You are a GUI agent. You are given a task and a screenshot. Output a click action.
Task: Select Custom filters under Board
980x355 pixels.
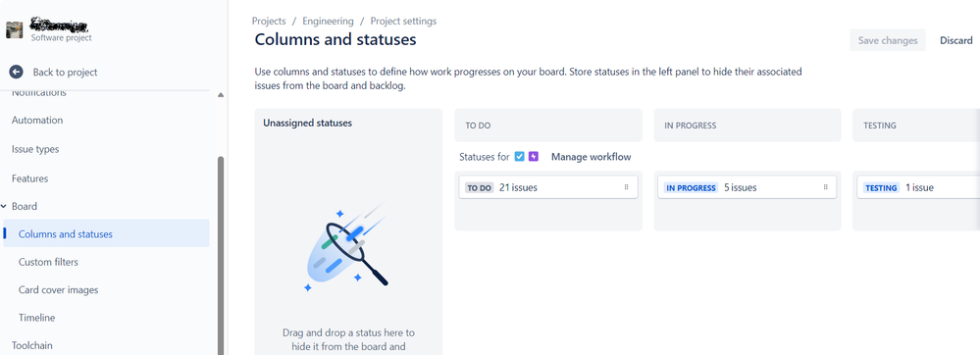48,262
